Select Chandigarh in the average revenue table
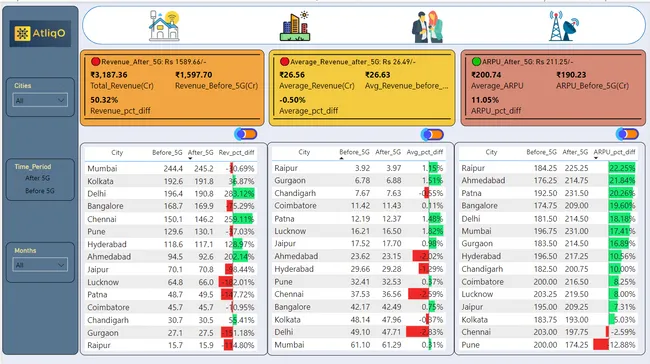 (295, 193)
